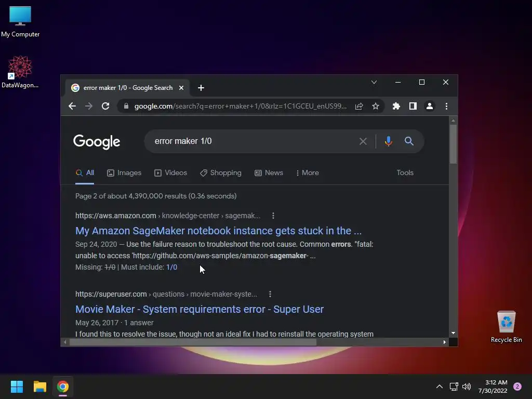Open the Amazon SageMaker notebook result link
Viewport: 532px width, 399px height.
coord(219,231)
